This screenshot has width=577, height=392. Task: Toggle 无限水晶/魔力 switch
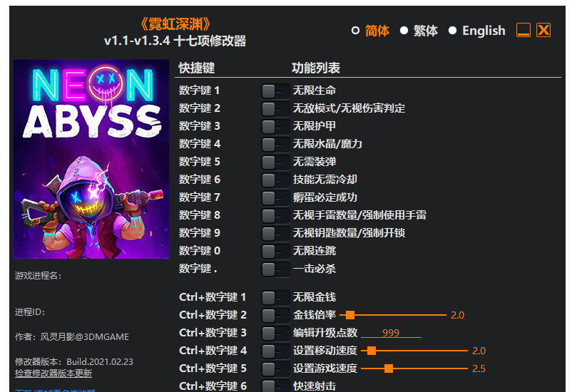click(x=275, y=144)
